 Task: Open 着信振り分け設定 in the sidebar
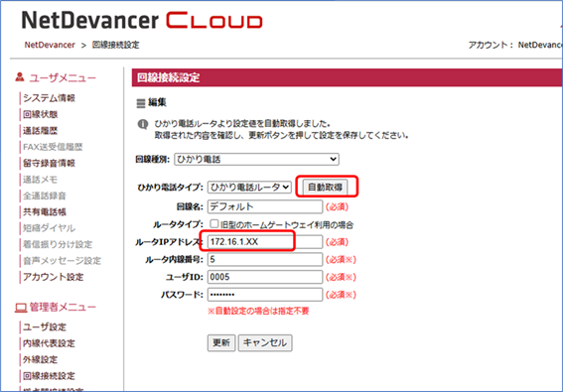(58, 244)
